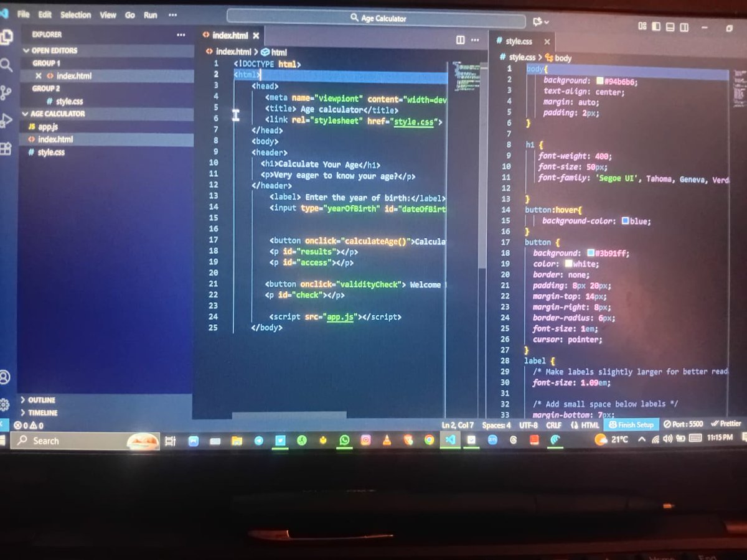This screenshot has height=560, width=747.
Task: Close the index.html tab
Action: [x=256, y=36]
